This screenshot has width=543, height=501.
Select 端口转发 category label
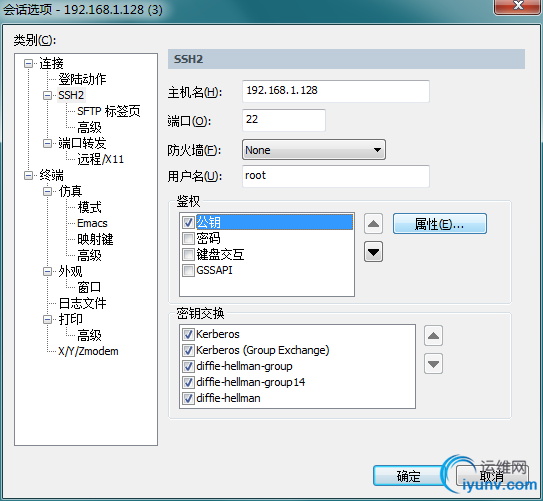pyautogui.click(x=82, y=143)
